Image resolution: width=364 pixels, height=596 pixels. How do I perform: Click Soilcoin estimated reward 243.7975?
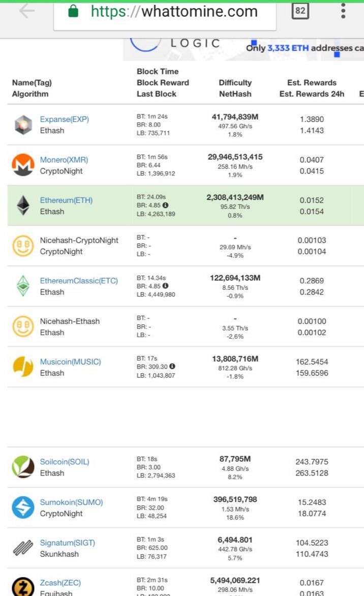pos(312,462)
